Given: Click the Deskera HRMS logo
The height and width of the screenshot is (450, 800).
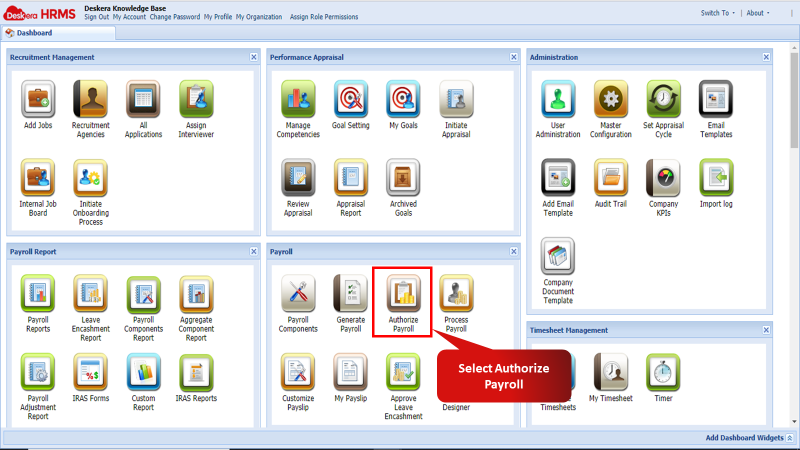Looking at the screenshot, I should click(39, 14).
